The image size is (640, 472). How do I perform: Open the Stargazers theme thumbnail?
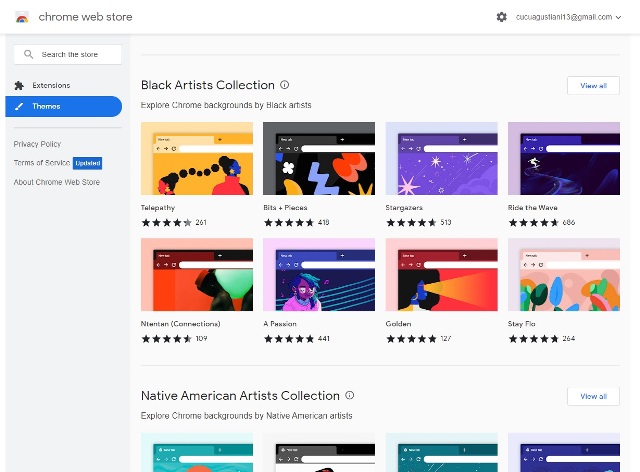coord(442,158)
